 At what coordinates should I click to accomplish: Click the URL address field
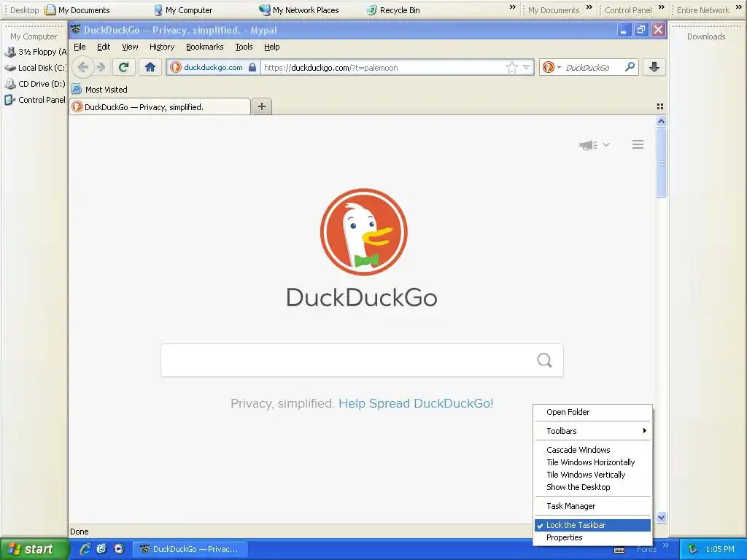click(x=384, y=67)
